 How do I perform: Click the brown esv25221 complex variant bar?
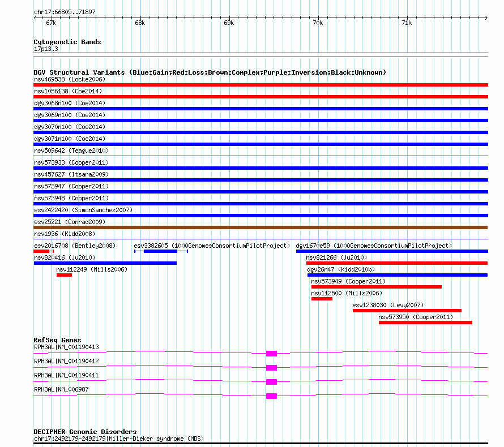coord(260,227)
